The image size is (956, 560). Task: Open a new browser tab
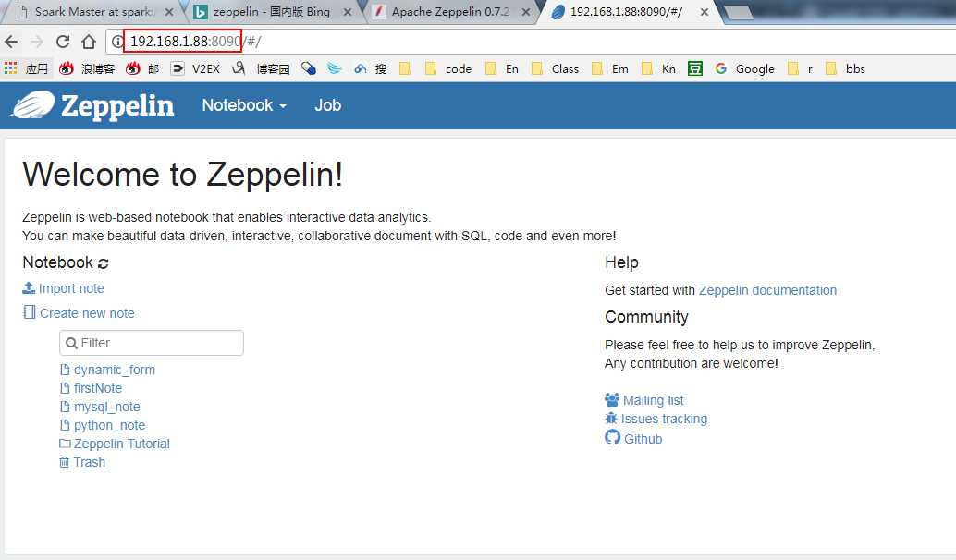(738, 12)
